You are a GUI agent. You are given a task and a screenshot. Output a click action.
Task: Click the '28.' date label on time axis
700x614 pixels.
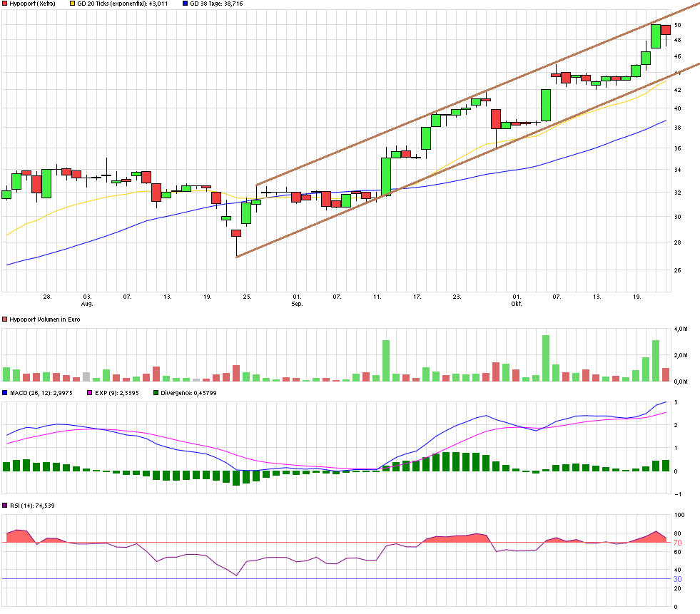(x=47, y=297)
